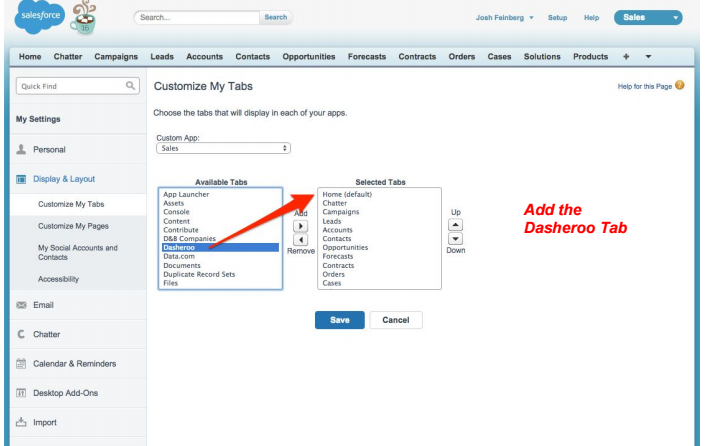Viewport: 705px width, 446px height.
Task: Open the Products tab
Action: pos(590,57)
